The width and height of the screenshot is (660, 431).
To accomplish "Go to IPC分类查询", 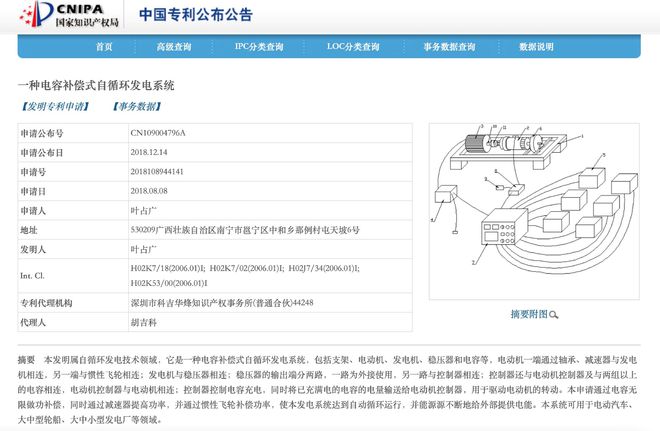I will coord(259,47).
